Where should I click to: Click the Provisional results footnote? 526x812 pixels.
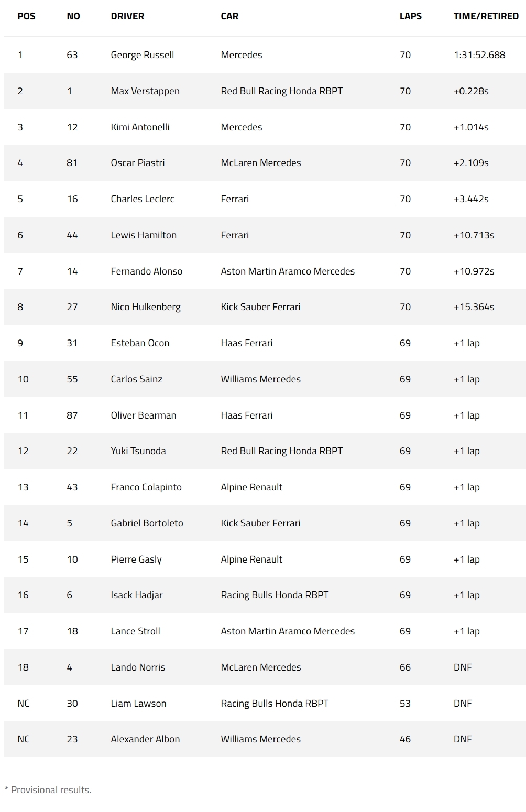[x=48, y=790]
